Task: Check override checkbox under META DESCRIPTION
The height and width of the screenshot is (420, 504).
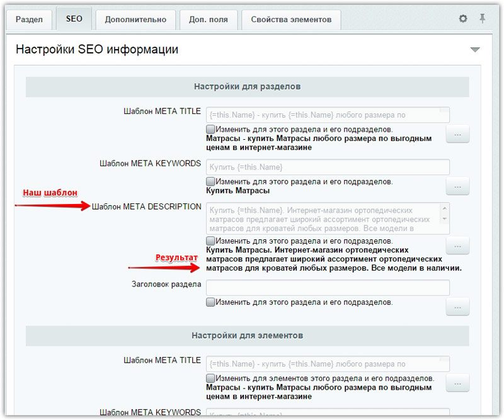Action: (x=210, y=241)
